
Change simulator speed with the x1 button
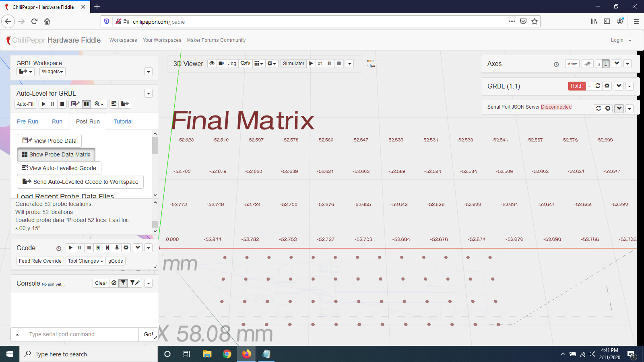coord(320,64)
